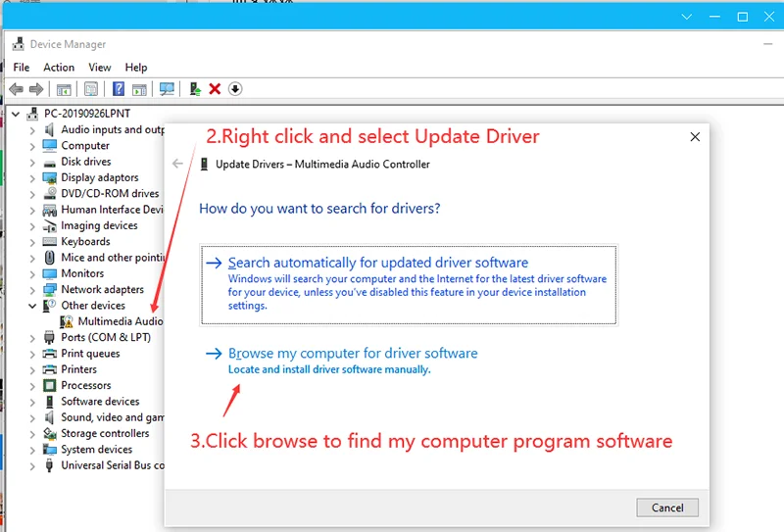Close the Update Drivers dialog with X

tap(695, 137)
